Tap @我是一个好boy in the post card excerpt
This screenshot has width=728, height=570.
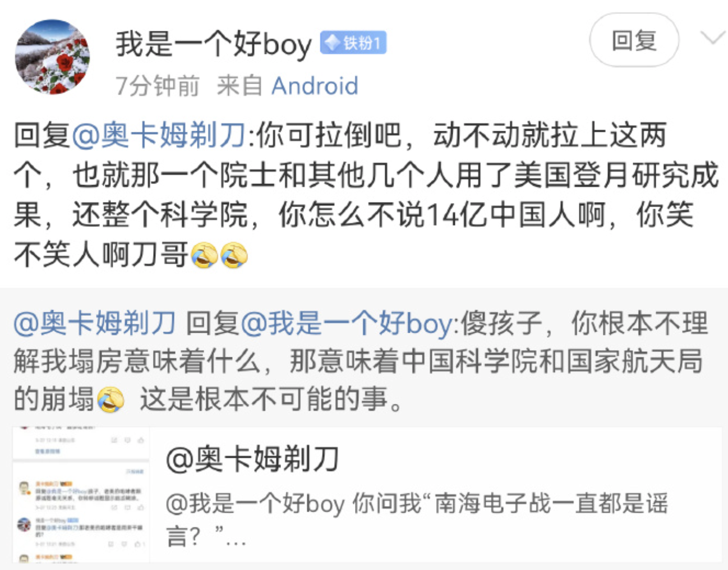coord(256,504)
